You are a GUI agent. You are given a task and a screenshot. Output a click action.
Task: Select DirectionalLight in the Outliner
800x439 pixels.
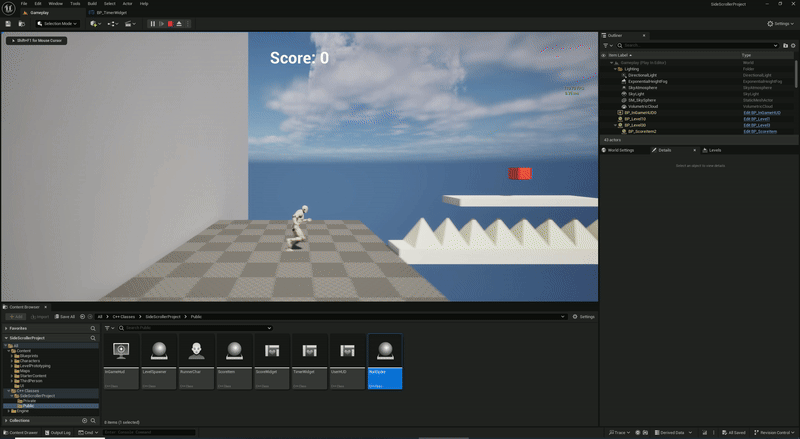pos(642,75)
